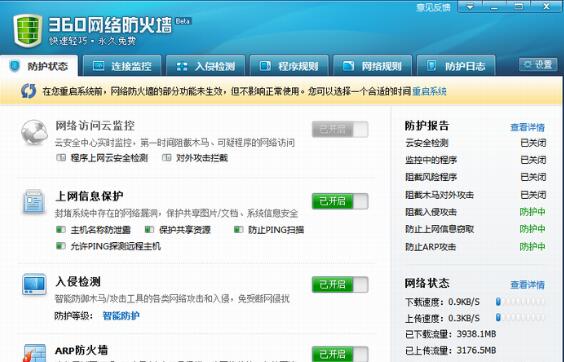
Task: Toggle the 网络访问云监控 switch
Action: click(340, 129)
